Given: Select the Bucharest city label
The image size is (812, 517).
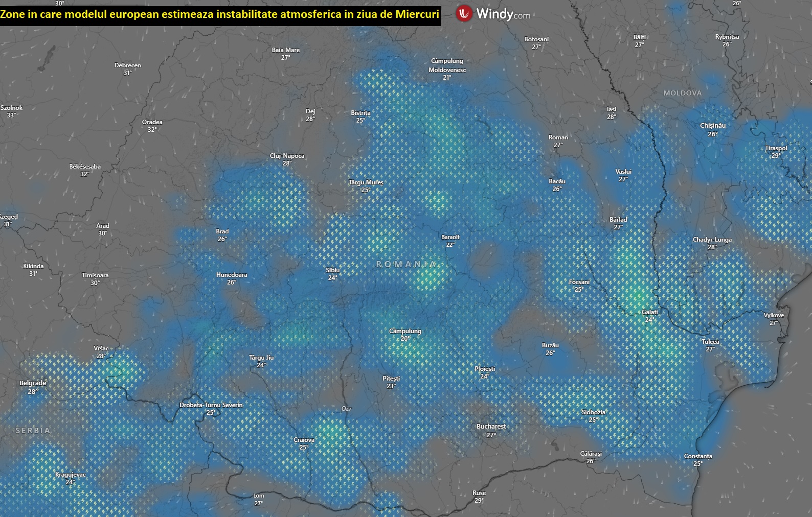Looking at the screenshot, I should 491,427.
